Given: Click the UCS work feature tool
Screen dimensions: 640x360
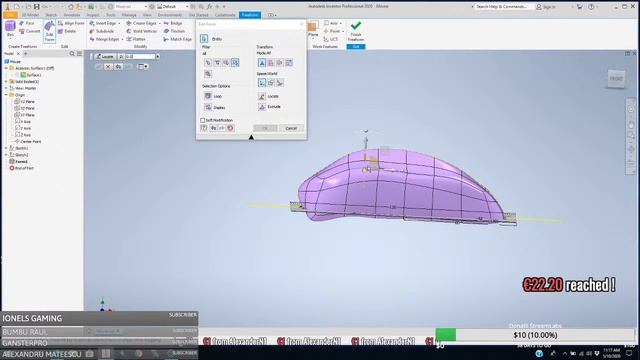Looking at the screenshot, I should tap(331, 39).
